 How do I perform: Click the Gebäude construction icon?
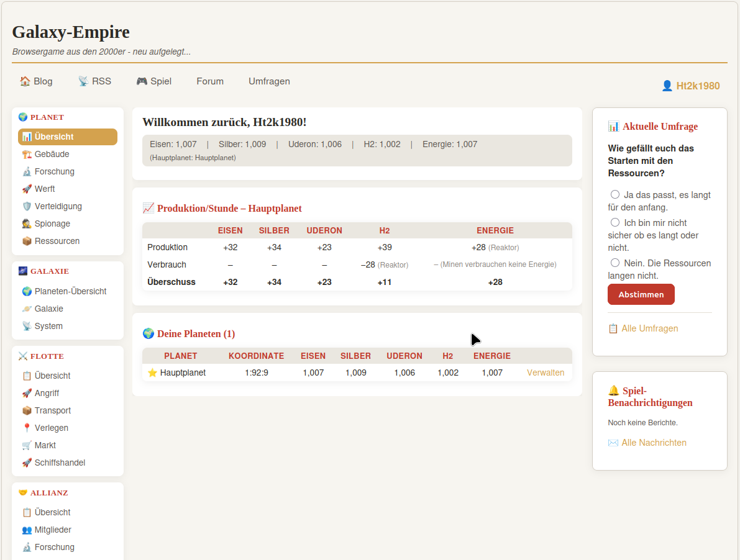[27, 154]
